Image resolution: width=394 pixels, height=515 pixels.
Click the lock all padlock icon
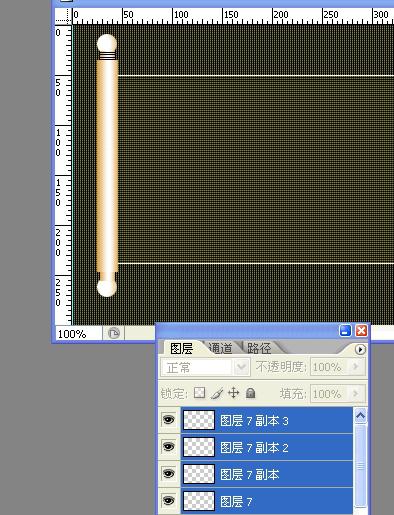click(250, 393)
